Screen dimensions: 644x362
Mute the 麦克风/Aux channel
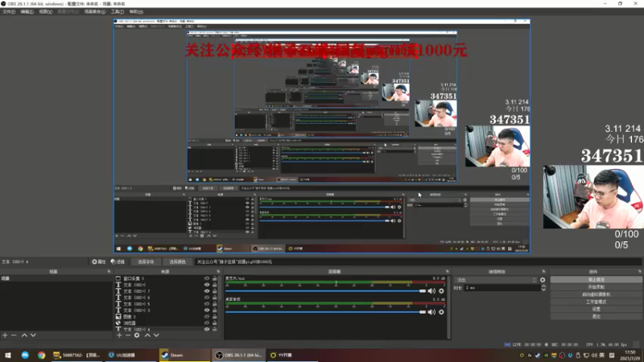pyautogui.click(x=431, y=291)
